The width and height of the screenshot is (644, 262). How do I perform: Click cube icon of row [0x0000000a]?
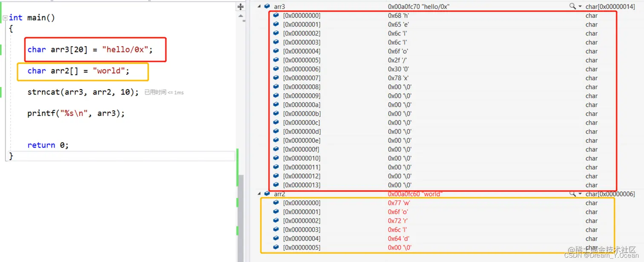[x=276, y=105]
